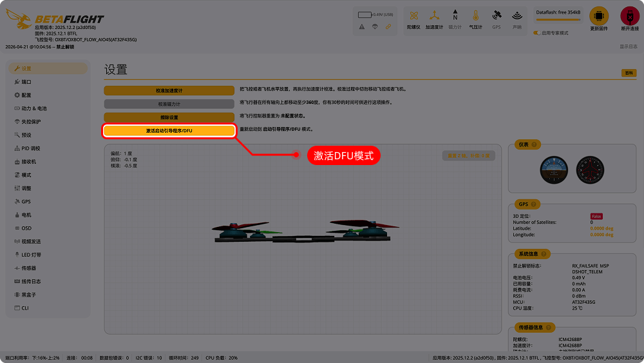The image size is (644, 363).
Task: Click the GPS satellite icon in header
Action: (496, 16)
